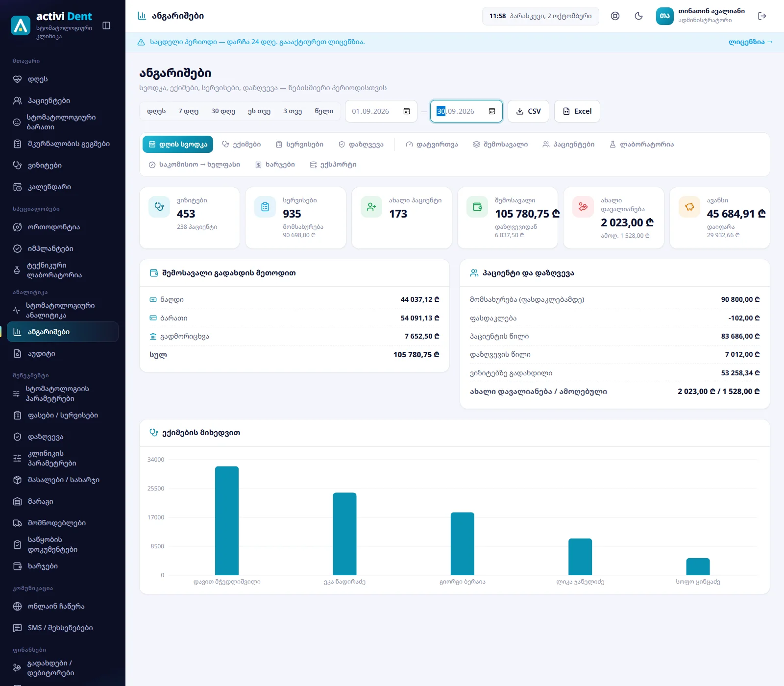784x686 pixels.
Task: Open the საკომისიო → ხელფასი tab
Action: coord(195,165)
